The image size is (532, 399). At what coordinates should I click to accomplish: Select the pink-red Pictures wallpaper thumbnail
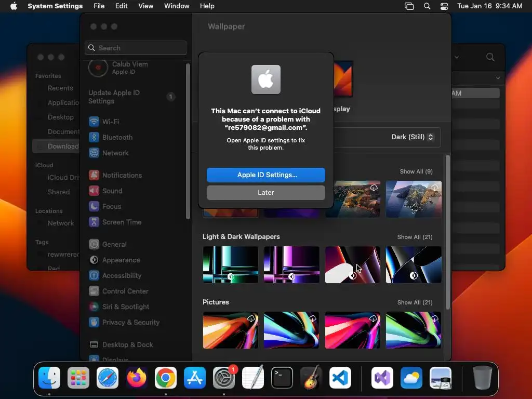click(x=353, y=330)
